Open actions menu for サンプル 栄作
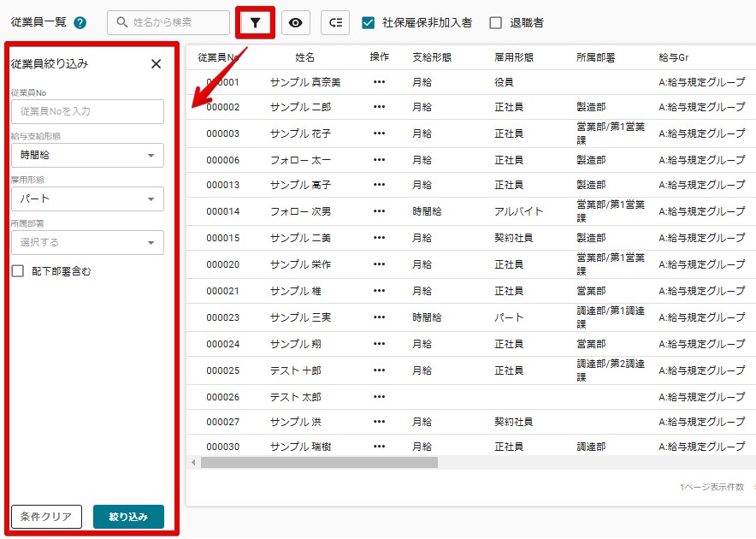Viewport: 756px width, 539px height. (379, 264)
